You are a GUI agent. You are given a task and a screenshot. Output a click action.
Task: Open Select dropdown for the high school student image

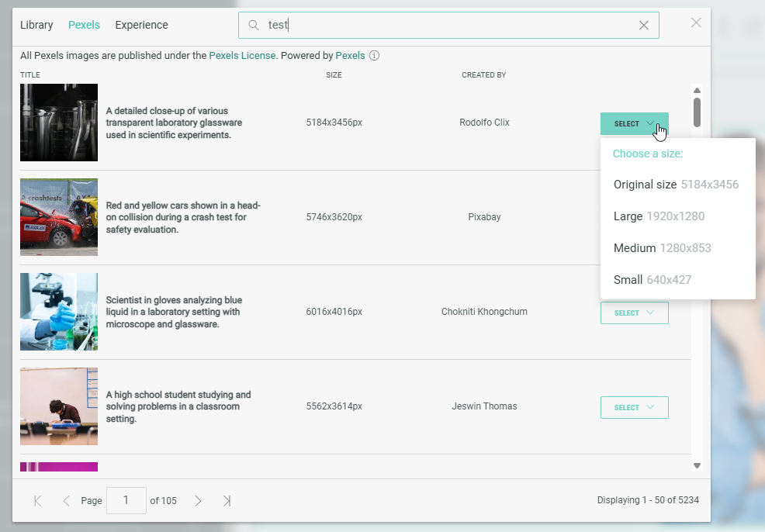click(x=634, y=407)
